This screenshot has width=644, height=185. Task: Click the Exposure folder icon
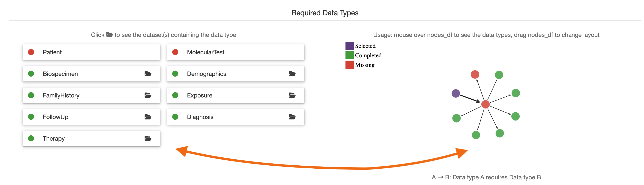coord(292,95)
